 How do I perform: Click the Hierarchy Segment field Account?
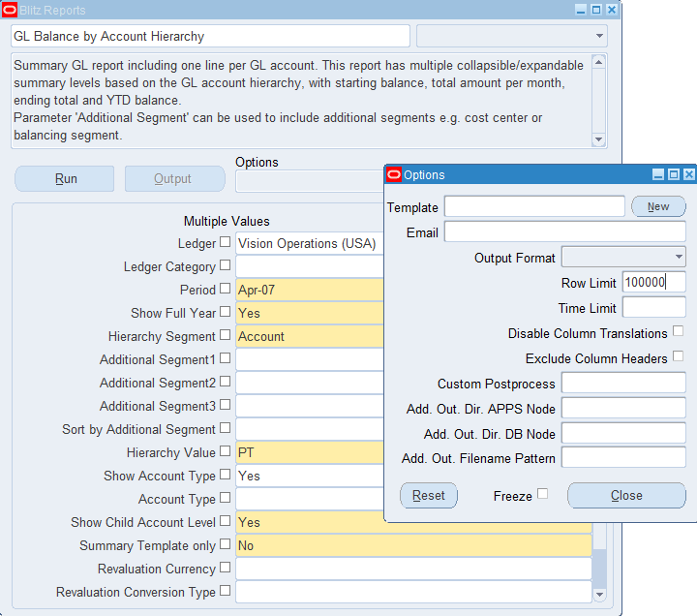click(x=310, y=336)
